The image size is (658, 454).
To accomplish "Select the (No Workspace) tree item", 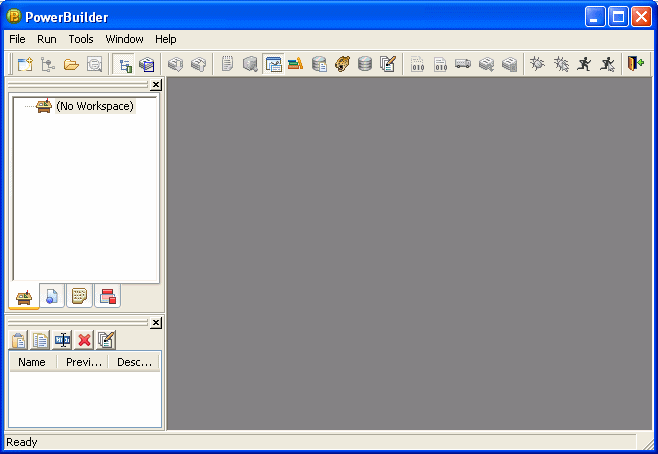I will click(x=95, y=106).
